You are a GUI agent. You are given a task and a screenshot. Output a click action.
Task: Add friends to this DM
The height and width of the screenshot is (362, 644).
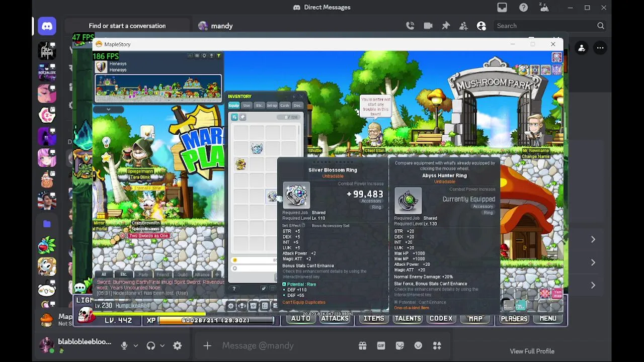(x=463, y=26)
